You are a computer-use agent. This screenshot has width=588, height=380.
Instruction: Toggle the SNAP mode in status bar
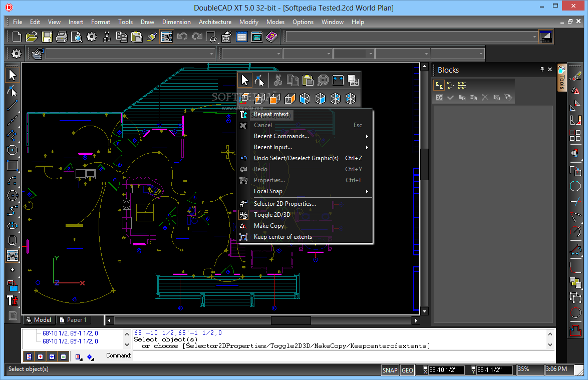[390, 370]
